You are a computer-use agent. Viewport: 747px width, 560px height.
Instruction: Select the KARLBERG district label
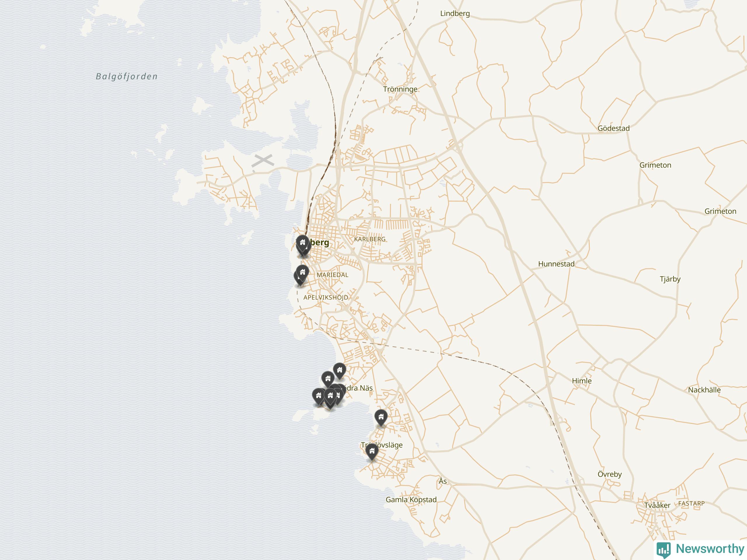click(x=370, y=239)
